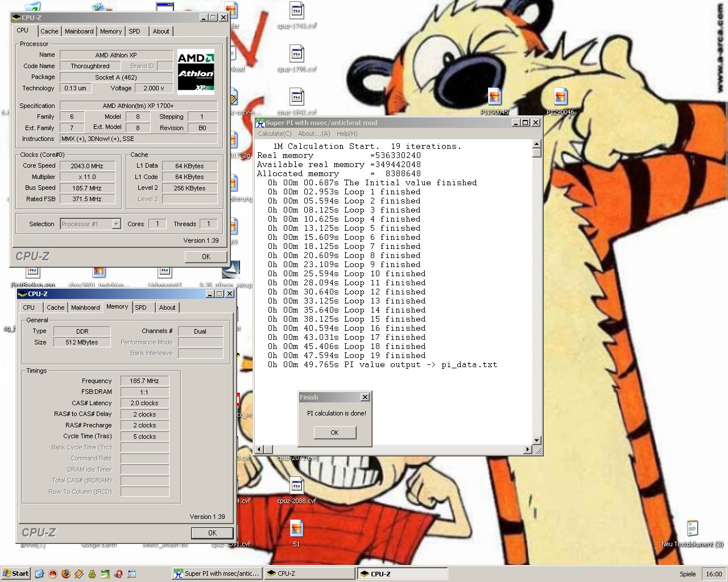
Task: Open the cpuz-1748.cvf desktop file
Action: pyautogui.click(x=297, y=15)
